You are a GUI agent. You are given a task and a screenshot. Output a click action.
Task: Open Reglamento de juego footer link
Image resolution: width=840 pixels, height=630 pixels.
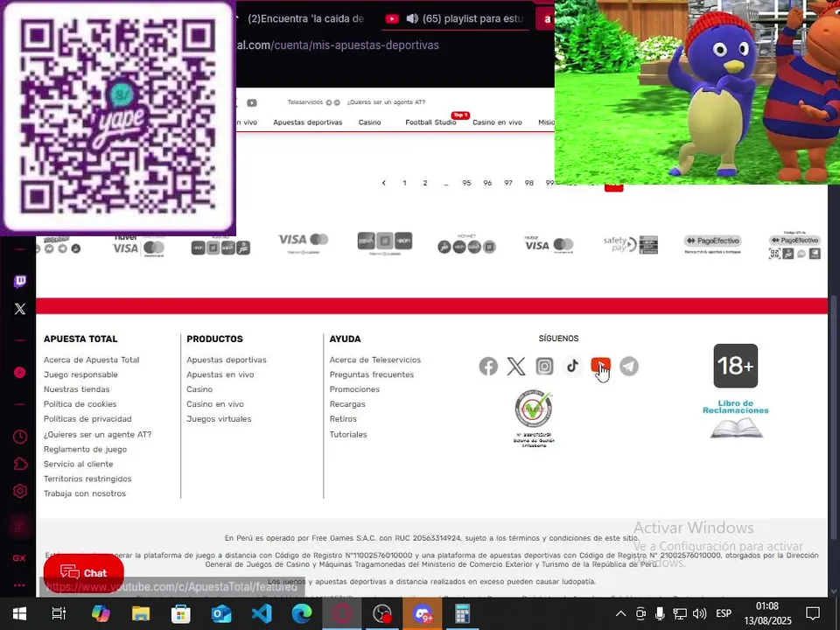85,450
